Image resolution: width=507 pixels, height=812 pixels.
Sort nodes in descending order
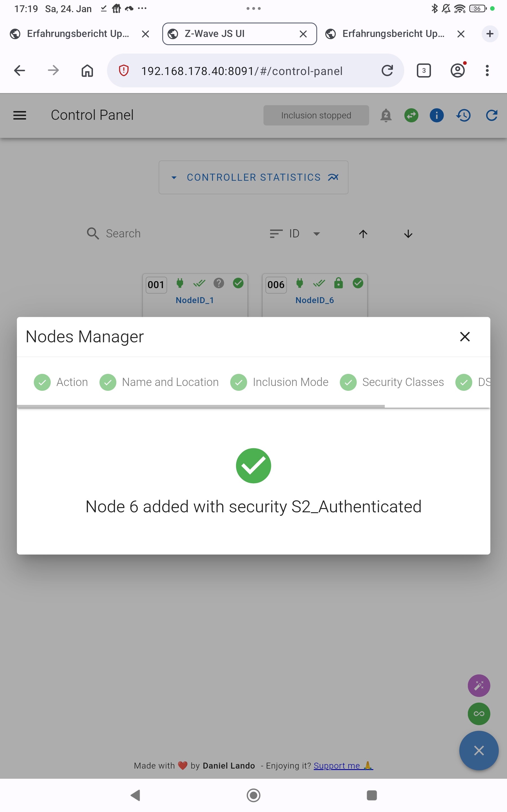[x=408, y=234]
